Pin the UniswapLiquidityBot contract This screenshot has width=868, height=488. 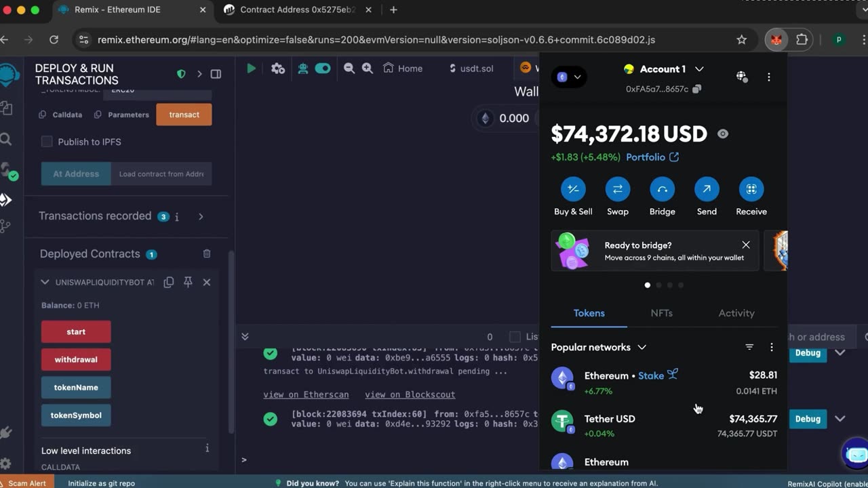[188, 282]
